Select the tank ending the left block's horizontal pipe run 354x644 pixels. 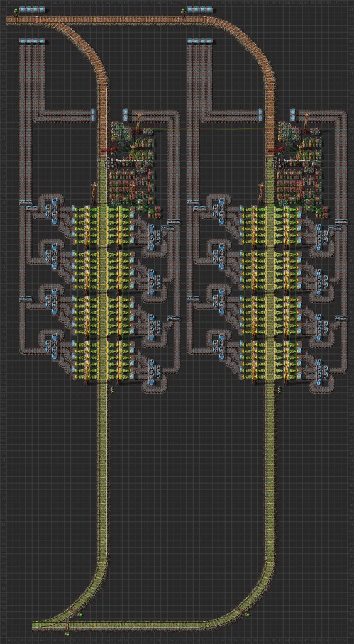pyautogui.click(x=93, y=115)
